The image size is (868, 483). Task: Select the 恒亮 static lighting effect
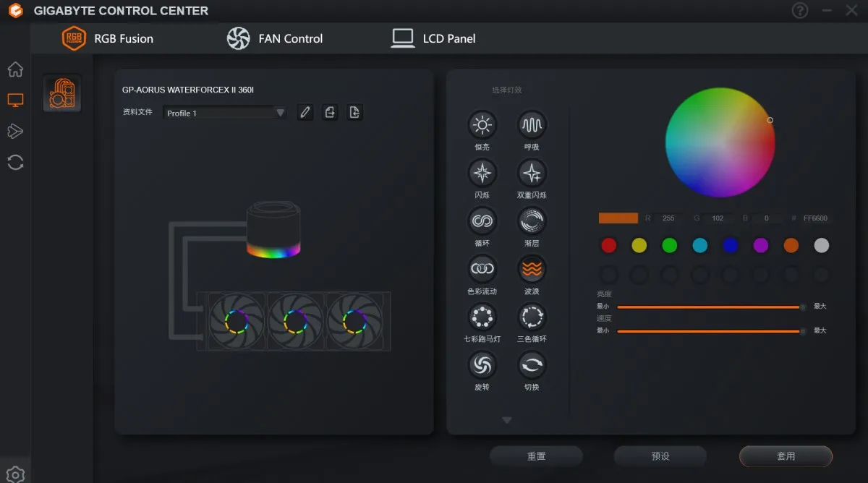482,125
